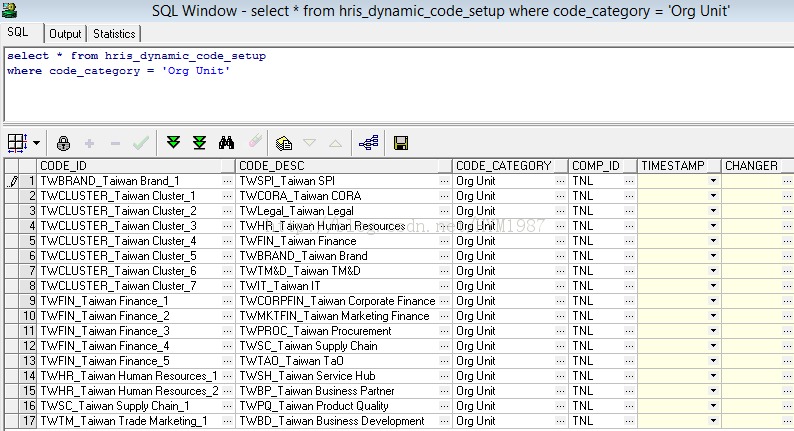Click inside the SQL editor text area
Image resolution: width=794 pixels, height=431 pixels.
pyautogui.click(x=399, y=84)
